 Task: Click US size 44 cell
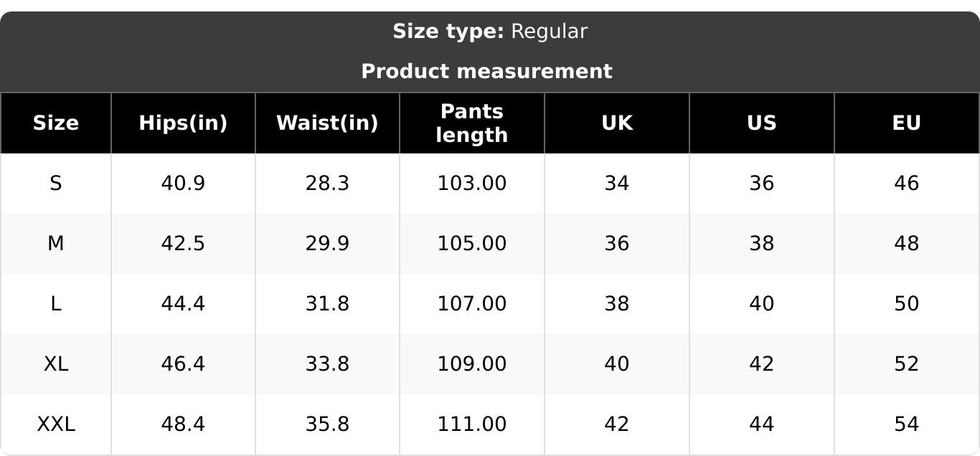pos(762,424)
